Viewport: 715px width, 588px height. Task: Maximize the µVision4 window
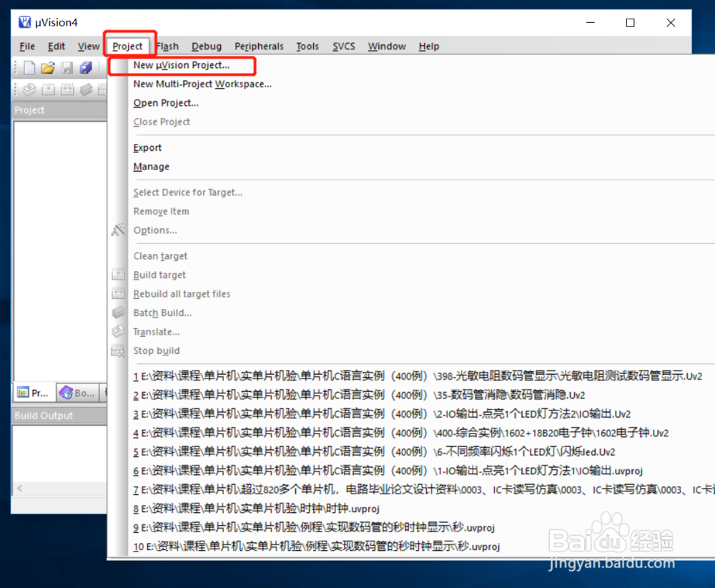click(x=630, y=23)
